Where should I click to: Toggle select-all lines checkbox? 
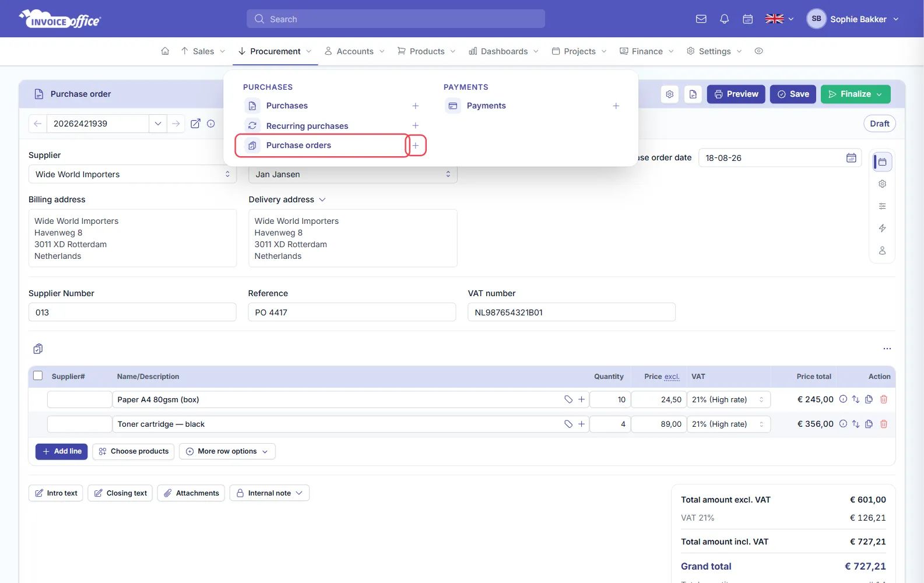(x=38, y=375)
